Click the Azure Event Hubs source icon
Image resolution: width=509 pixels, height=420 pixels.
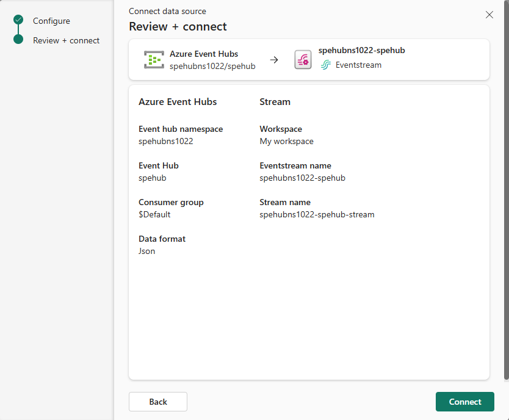[154, 60]
